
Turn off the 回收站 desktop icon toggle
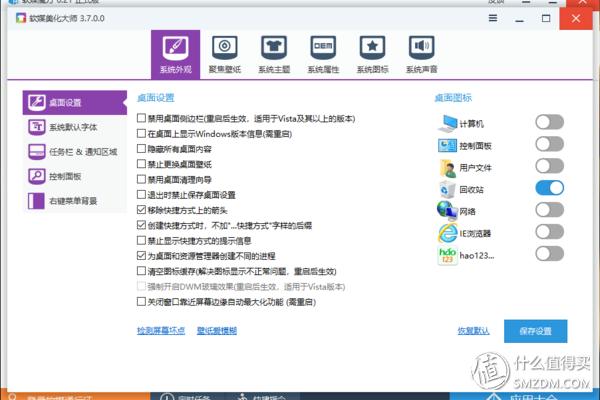[x=549, y=188]
